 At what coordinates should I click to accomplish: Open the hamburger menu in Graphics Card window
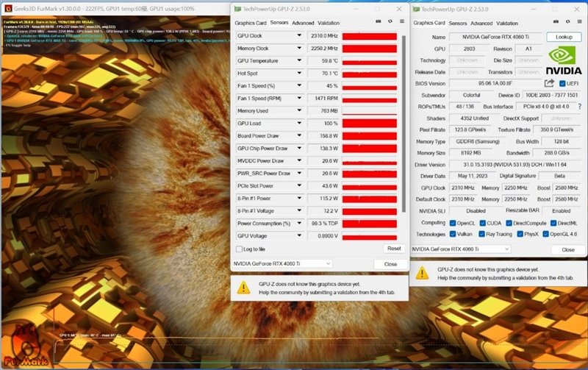coord(580,22)
